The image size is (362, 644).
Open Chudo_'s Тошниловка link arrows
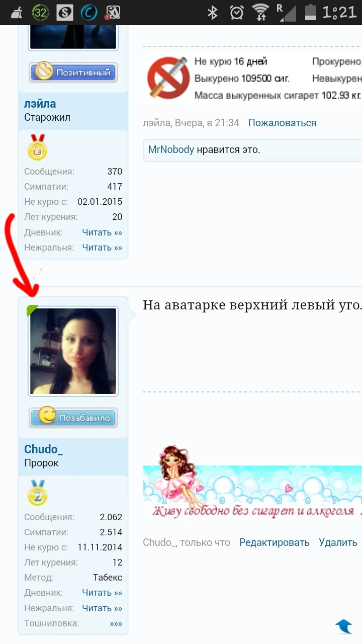[x=116, y=623]
